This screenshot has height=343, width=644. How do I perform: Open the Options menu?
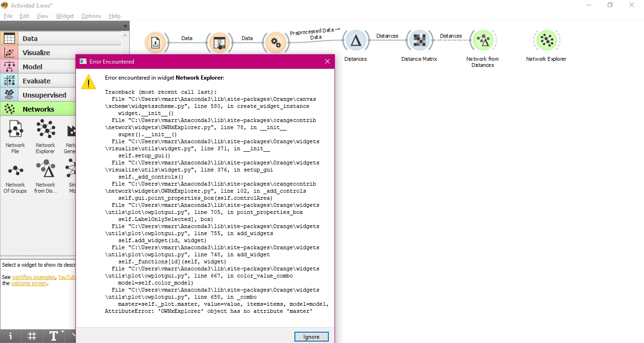[91, 16]
